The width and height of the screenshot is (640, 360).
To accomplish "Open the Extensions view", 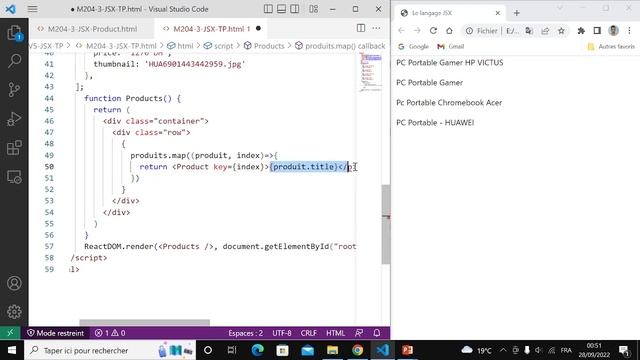I will (x=14, y=148).
